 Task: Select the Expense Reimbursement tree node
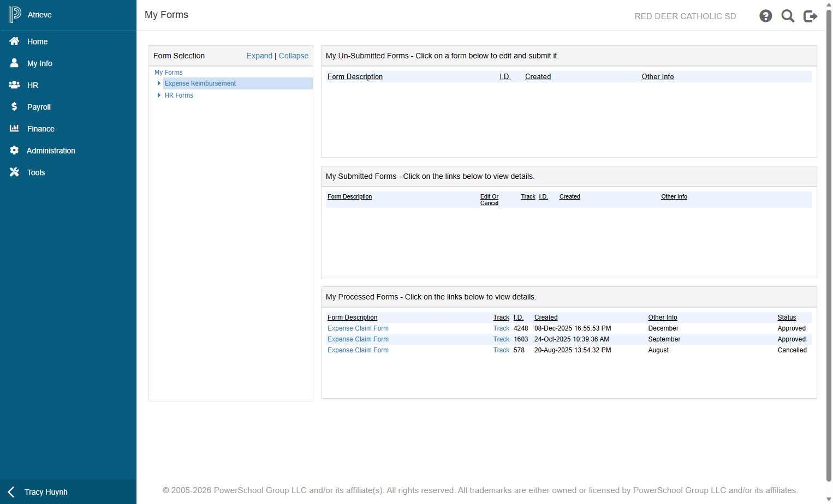(200, 83)
